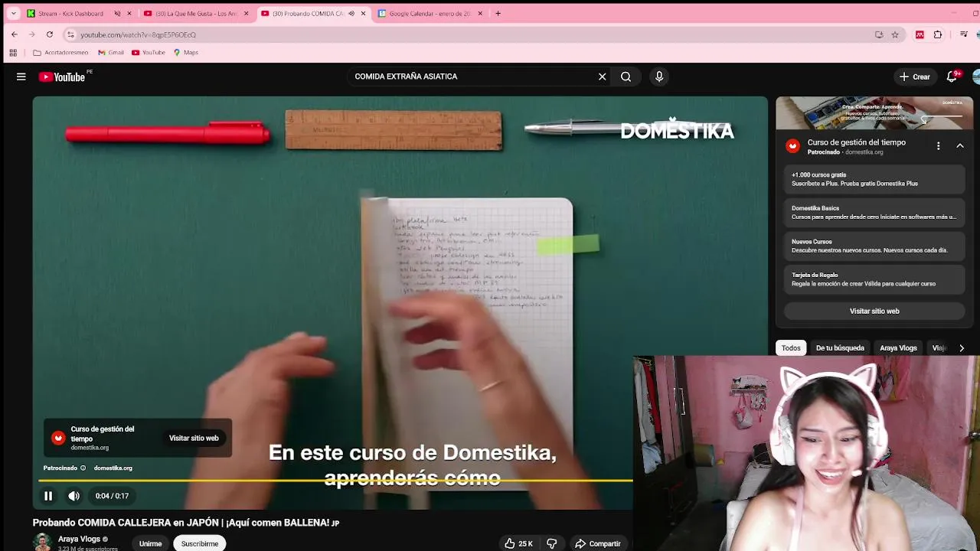Click the Suscribirme button

[x=200, y=543]
